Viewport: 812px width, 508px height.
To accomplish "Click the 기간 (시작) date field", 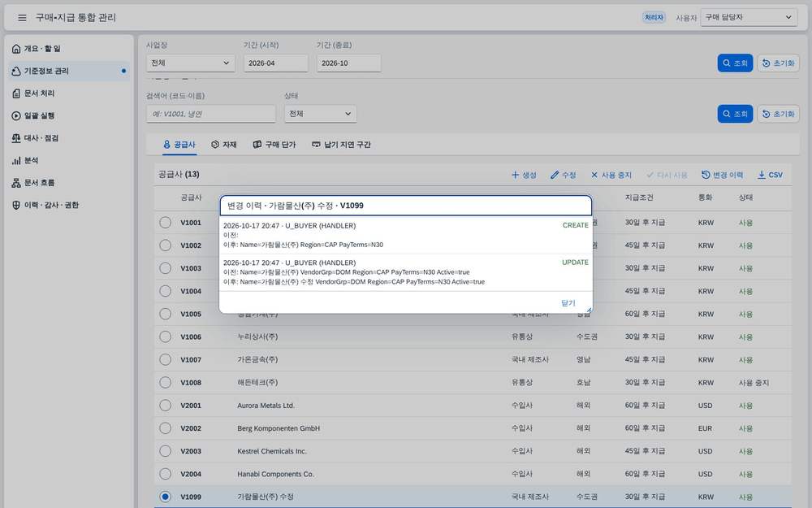I will pos(275,63).
